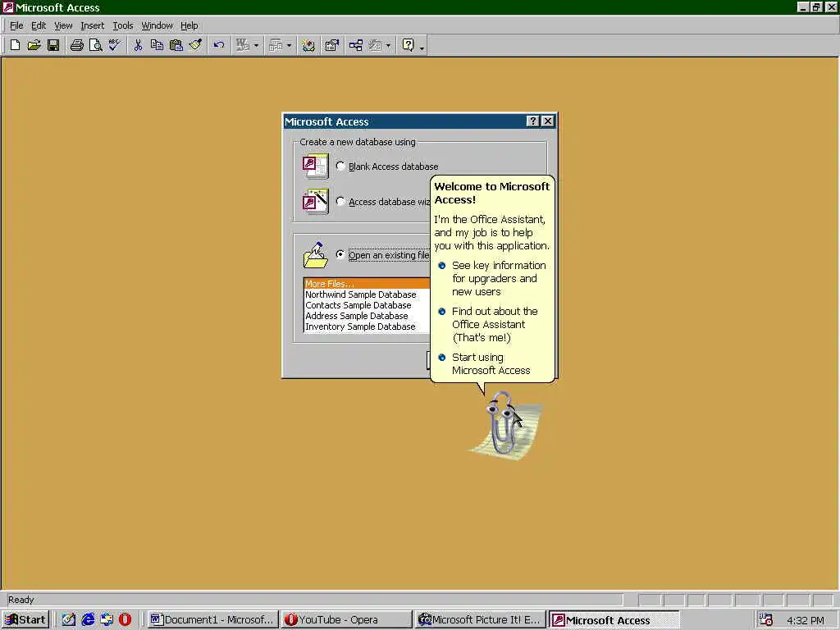Open the Analyze dropdown arrow

coord(290,46)
